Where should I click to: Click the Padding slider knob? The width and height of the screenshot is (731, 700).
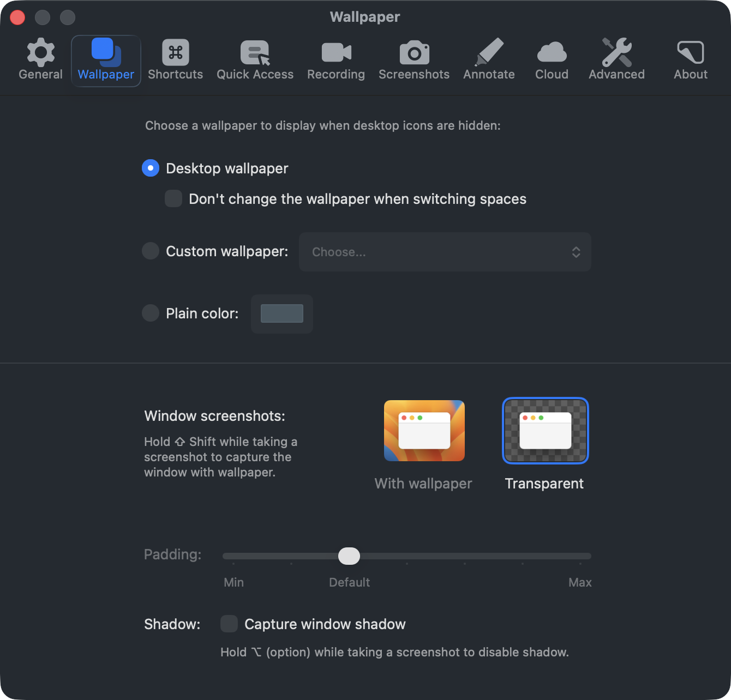pyautogui.click(x=349, y=556)
